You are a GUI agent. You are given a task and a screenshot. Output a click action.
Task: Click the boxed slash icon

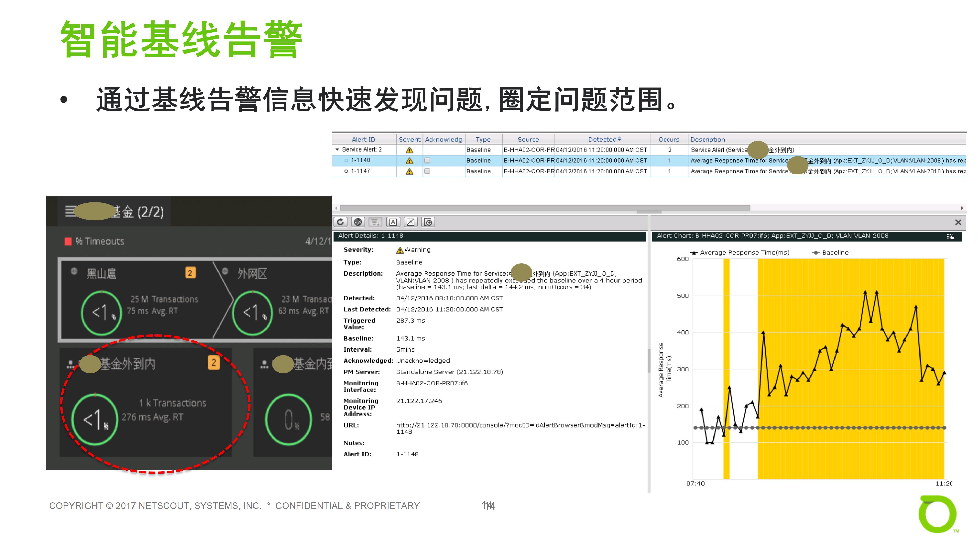tap(410, 222)
